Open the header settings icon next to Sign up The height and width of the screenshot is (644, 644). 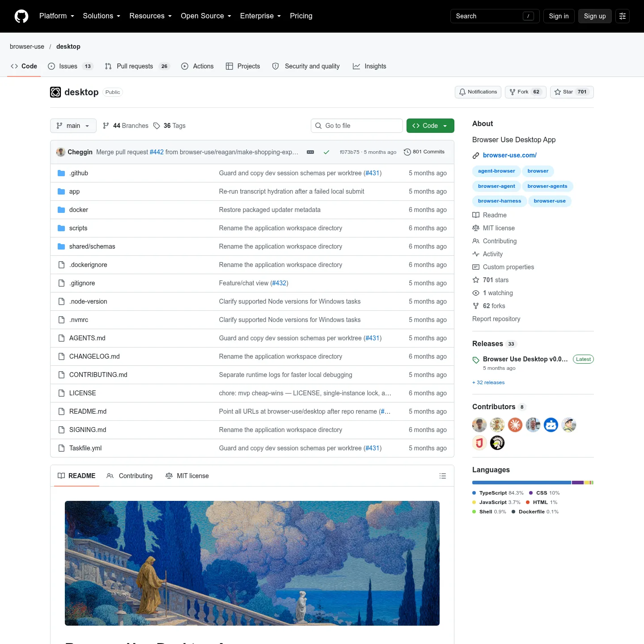click(x=623, y=16)
